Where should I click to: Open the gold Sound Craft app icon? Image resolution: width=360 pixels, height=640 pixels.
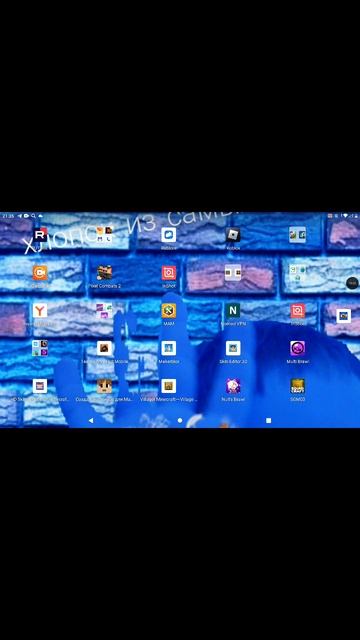(298, 386)
